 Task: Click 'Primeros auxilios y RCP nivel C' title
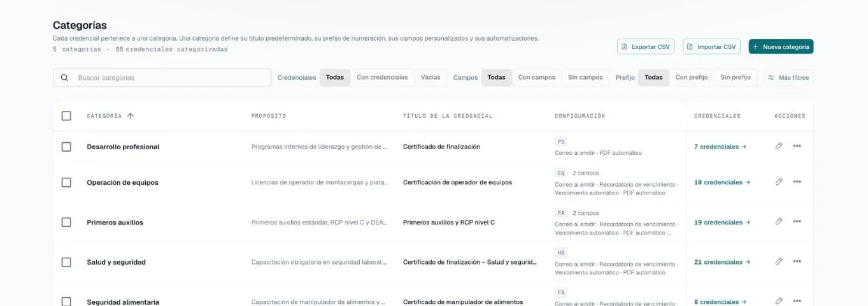[x=449, y=222]
